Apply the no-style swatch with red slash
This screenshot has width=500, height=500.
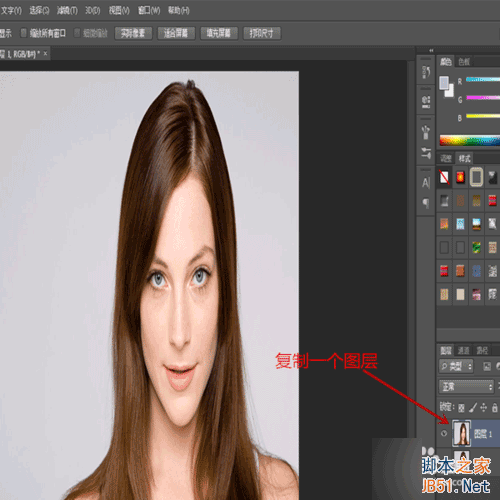coord(444,177)
